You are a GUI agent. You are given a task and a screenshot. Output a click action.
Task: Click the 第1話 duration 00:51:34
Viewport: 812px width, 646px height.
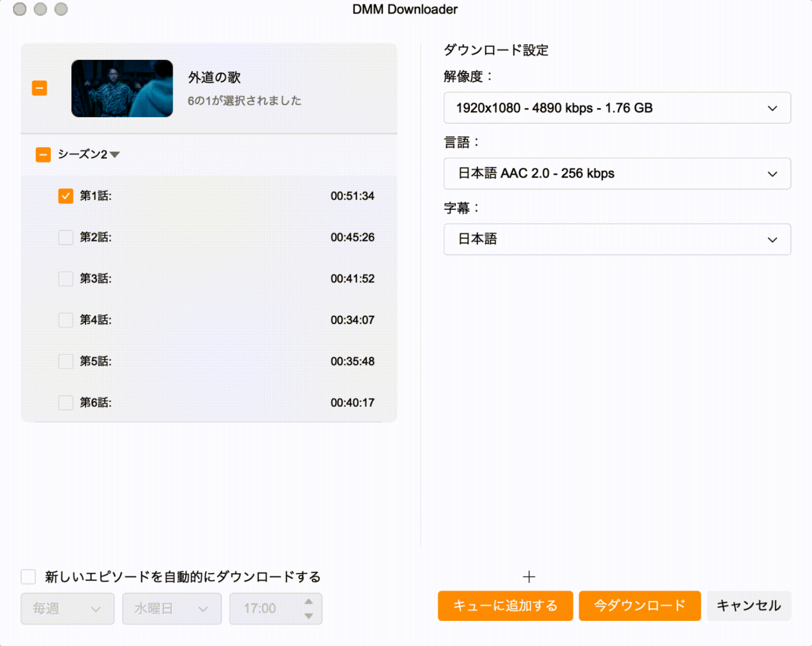(x=352, y=196)
